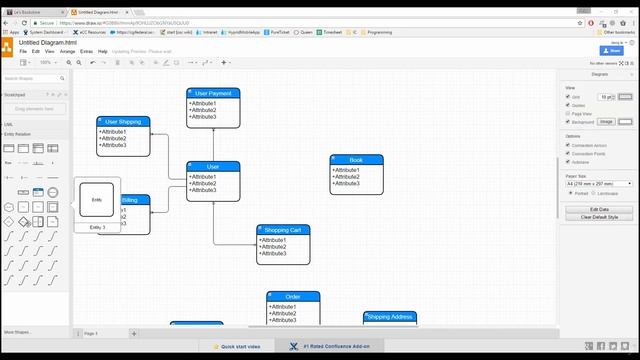This screenshot has width=640, height=360.
Task: Open the insert plus dropdown
Action: point(226,62)
